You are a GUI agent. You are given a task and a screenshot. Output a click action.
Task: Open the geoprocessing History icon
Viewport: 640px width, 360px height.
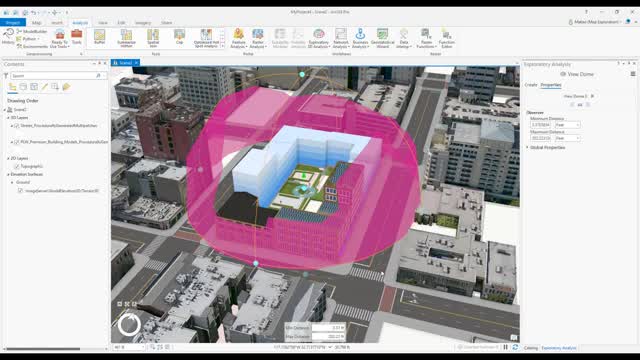pos(8,36)
